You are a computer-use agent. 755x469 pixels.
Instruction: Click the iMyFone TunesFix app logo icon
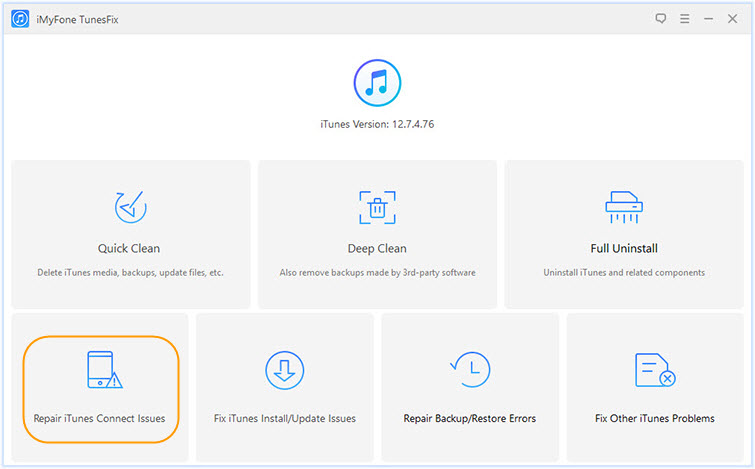coord(20,19)
